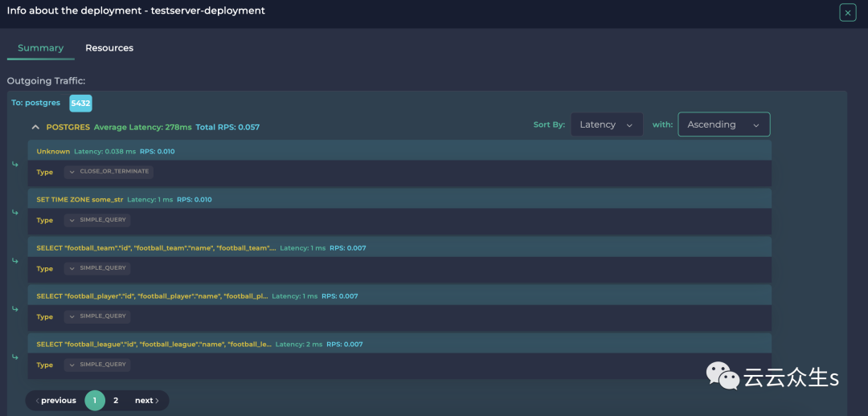This screenshot has height=416, width=868.
Task: Expand SIMPLE_QUERY dropdown under football_team query
Action: [97, 268]
